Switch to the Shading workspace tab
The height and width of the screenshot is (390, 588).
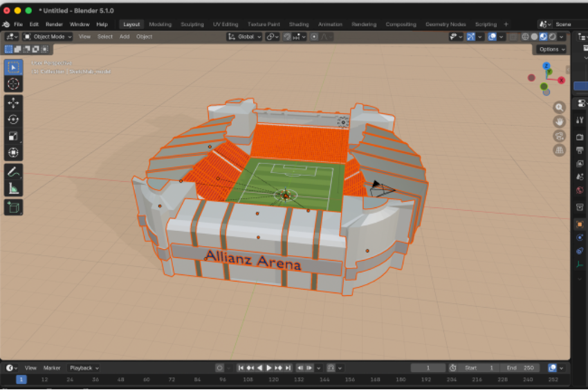click(299, 24)
